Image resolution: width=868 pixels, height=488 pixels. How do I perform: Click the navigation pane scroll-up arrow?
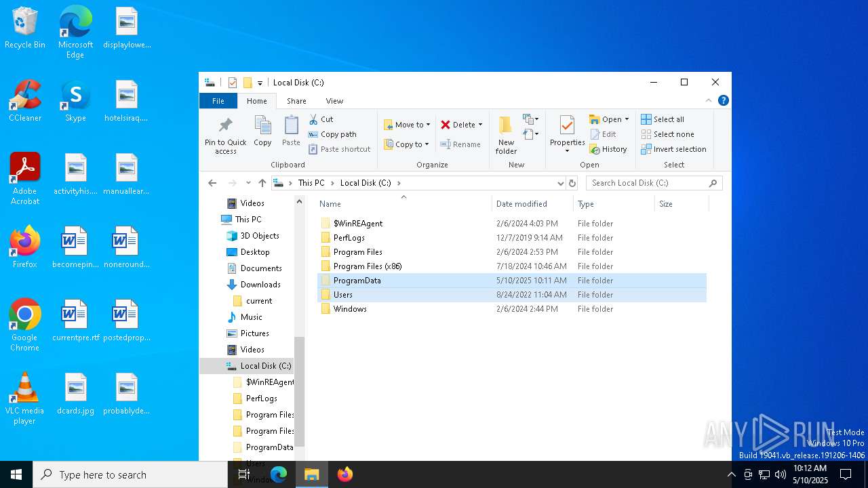(x=299, y=202)
